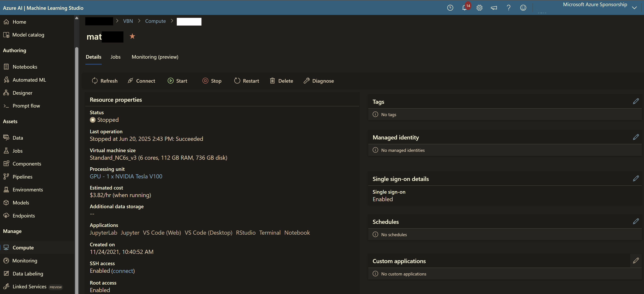This screenshot has width=644, height=294.
Task: Click the $3.82/hr estimated cost text
Action: click(120, 195)
